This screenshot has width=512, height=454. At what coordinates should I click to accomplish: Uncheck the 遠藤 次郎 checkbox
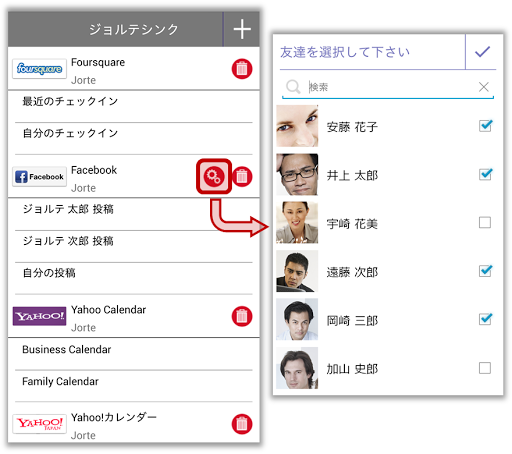coord(485,271)
